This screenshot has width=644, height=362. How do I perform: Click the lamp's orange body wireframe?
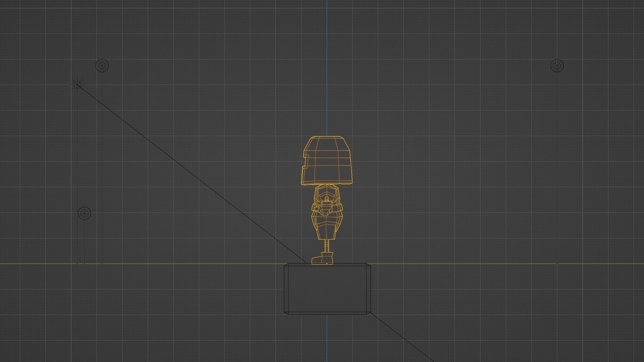[x=327, y=212]
